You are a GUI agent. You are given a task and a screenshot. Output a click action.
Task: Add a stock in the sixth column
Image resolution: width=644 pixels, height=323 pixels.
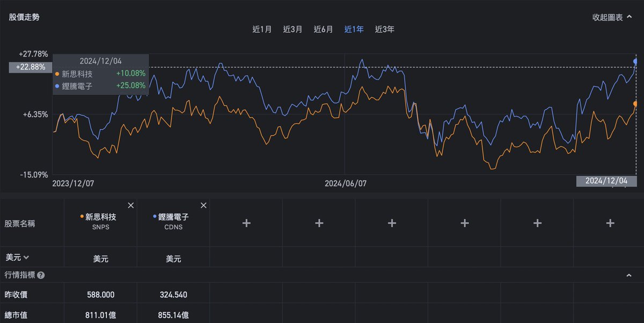click(x=465, y=223)
